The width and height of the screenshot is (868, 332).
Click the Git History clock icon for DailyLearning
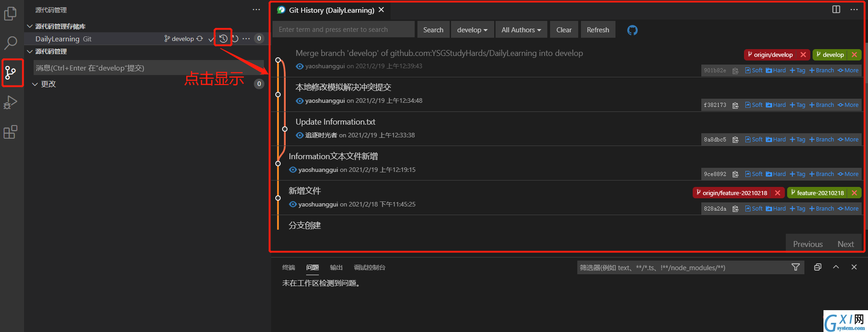pos(223,39)
